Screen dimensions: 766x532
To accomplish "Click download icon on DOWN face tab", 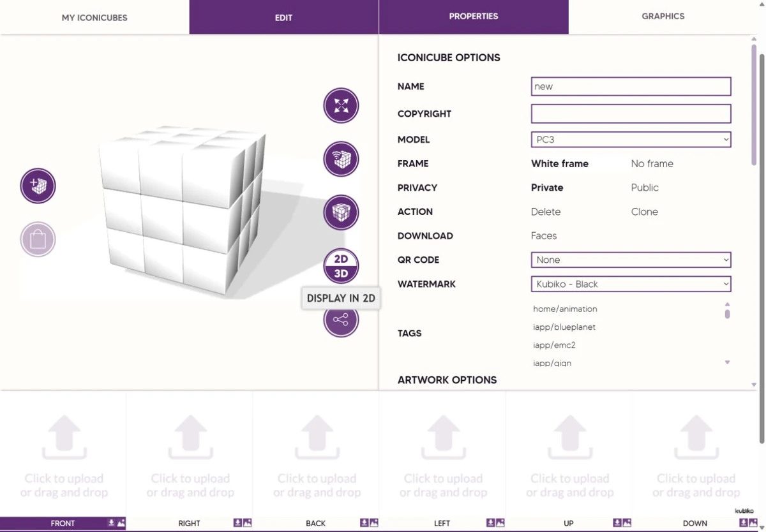I will [x=743, y=523].
